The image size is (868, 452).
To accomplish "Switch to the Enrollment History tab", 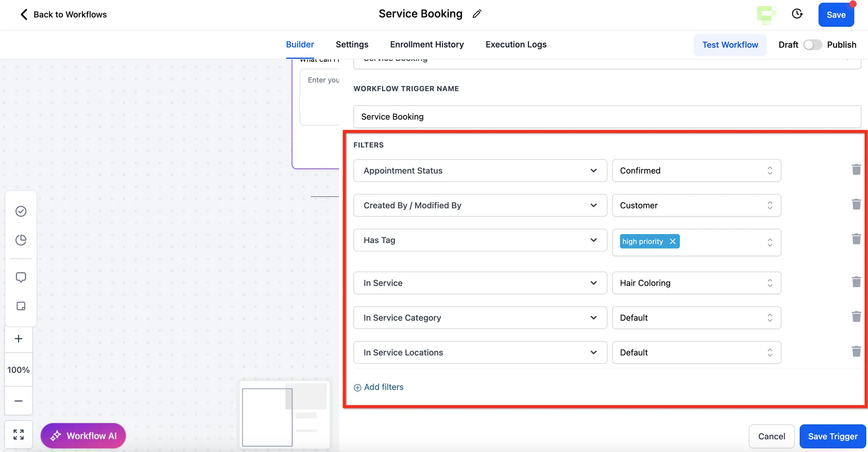I will pos(427,45).
